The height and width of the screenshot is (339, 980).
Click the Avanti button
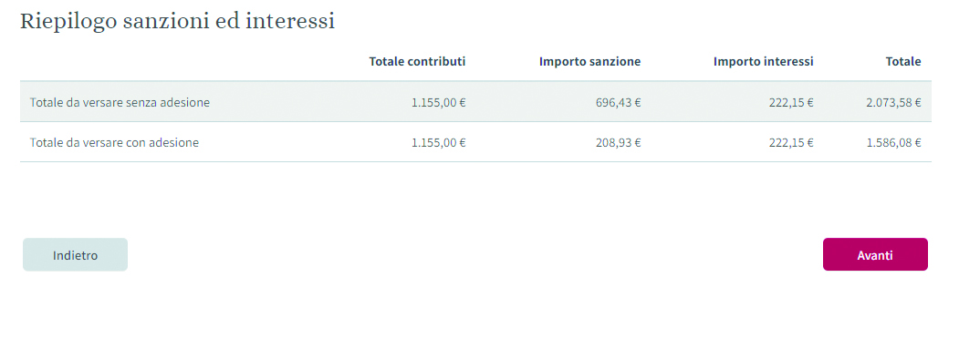coord(875,255)
